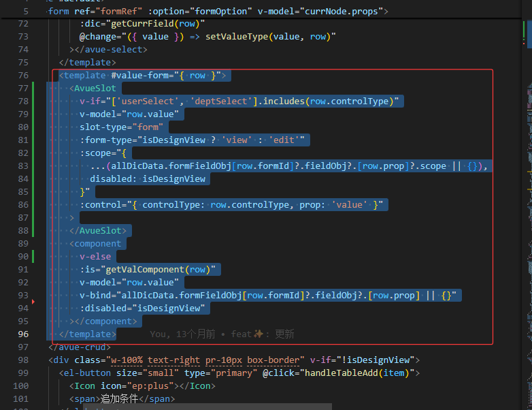532x410 pixels.
Task: Click the "ep:plus" icon attribute value
Action: (x=148, y=385)
